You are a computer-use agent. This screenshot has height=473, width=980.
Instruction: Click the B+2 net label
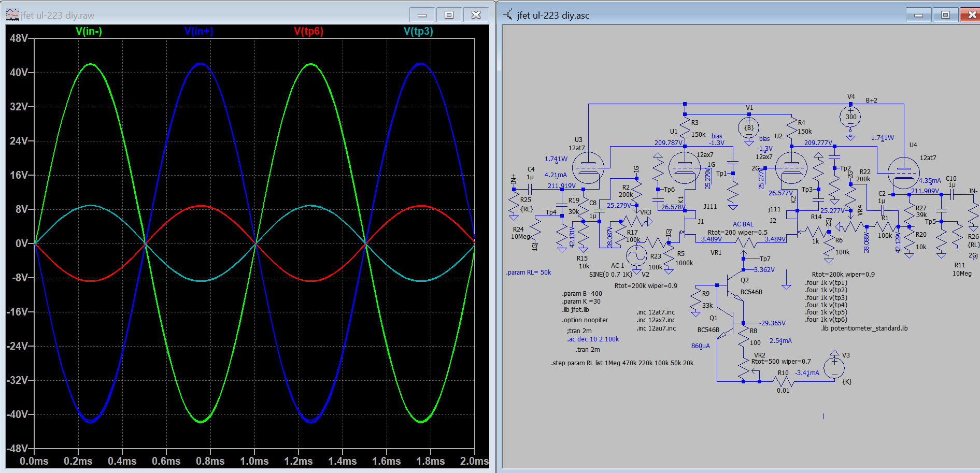coord(872,101)
